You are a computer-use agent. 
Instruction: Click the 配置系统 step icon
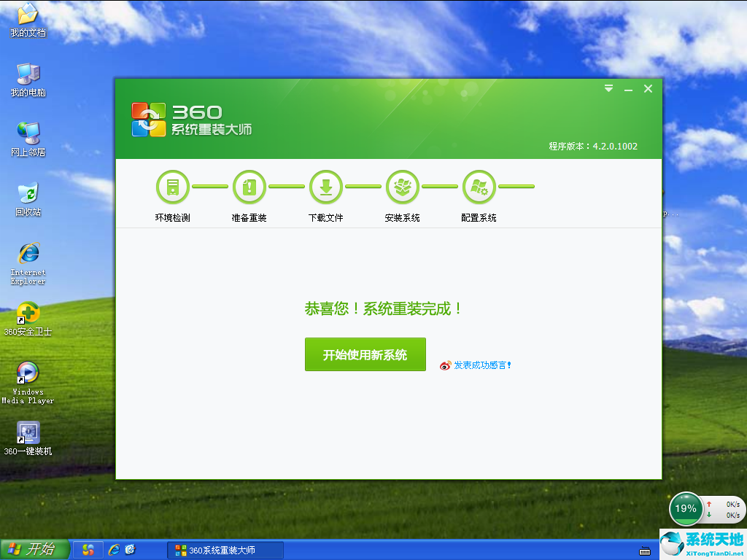pos(479,187)
